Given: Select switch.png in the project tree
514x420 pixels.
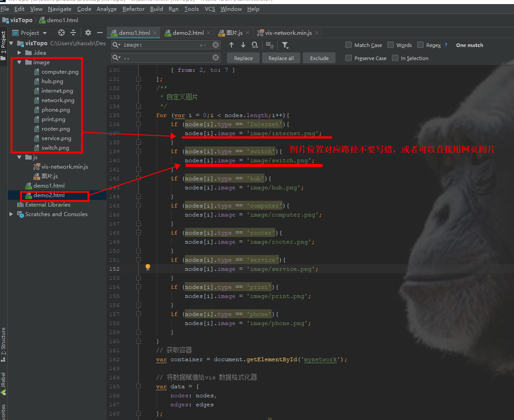Looking at the screenshot, I should pyautogui.click(x=55, y=148).
